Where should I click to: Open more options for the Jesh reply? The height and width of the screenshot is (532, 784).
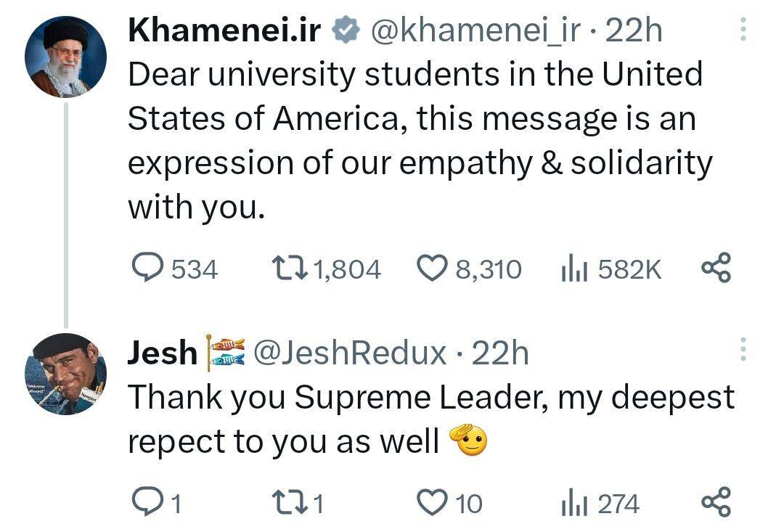[x=742, y=352]
